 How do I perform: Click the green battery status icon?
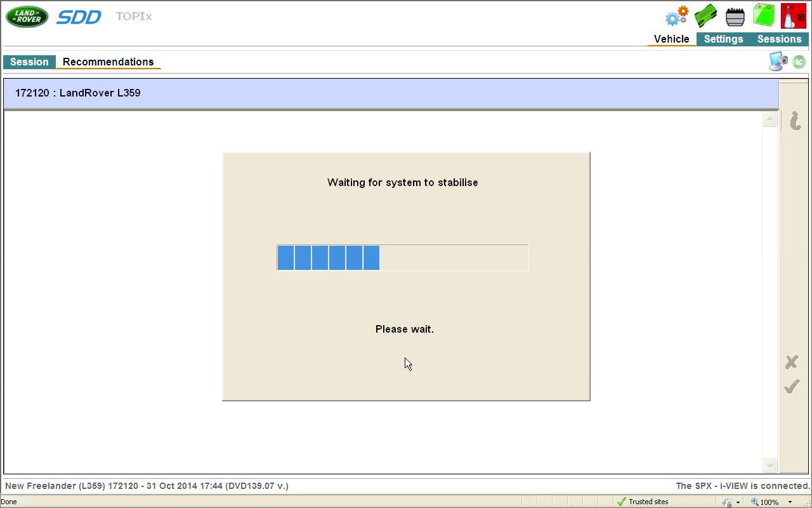coord(764,16)
